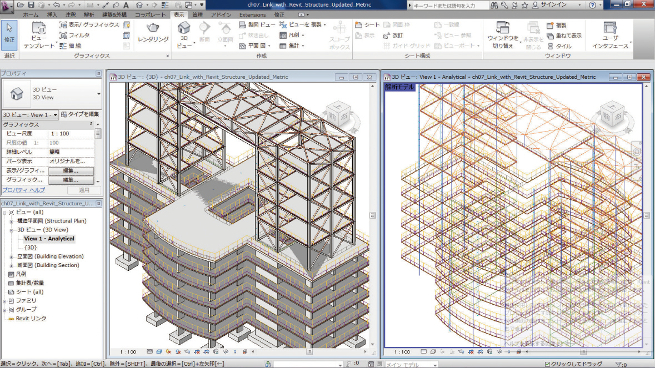Click the binoculars search icon in title bar

[495, 5]
